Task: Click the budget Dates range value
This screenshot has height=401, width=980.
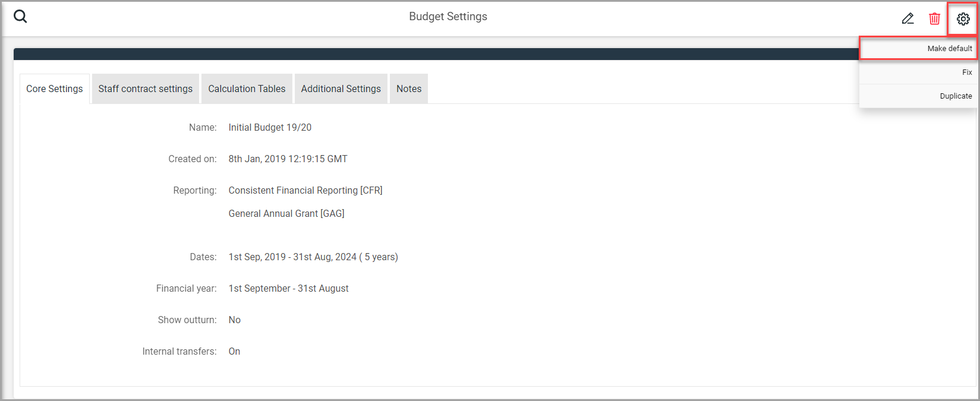Action: coord(313,257)
